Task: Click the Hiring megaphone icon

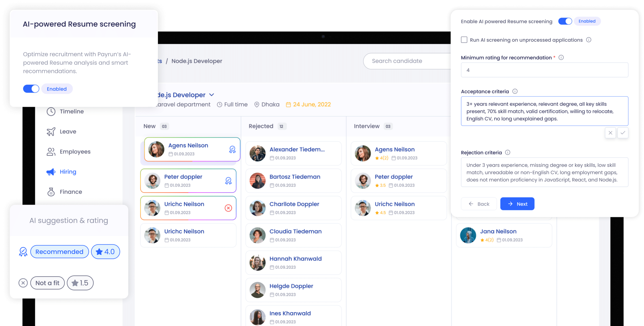Action: (51, 172)
